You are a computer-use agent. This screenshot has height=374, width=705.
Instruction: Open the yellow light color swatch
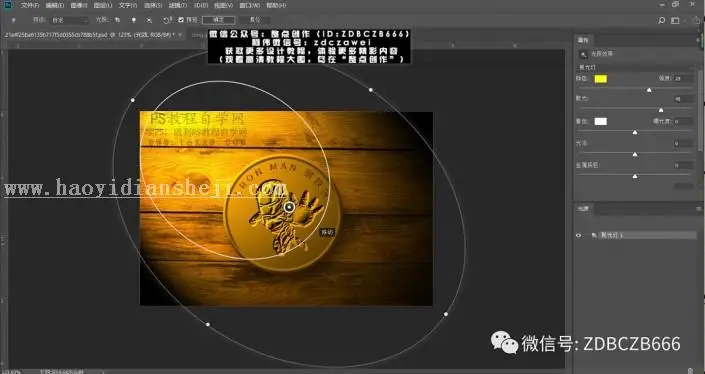(x=601, y=79)
